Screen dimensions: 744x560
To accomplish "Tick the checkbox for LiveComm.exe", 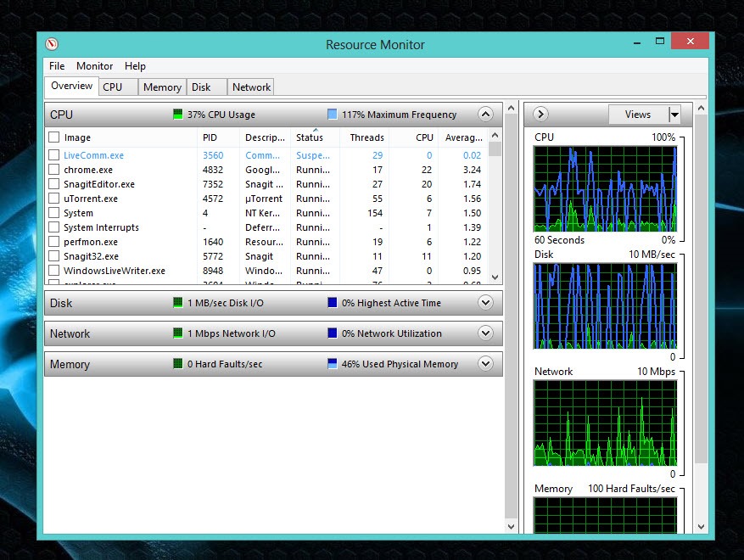I will (54, 155).
